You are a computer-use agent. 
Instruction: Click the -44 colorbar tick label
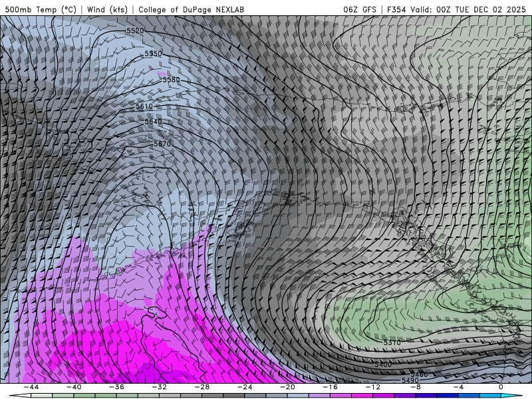[x=31, y=387]
